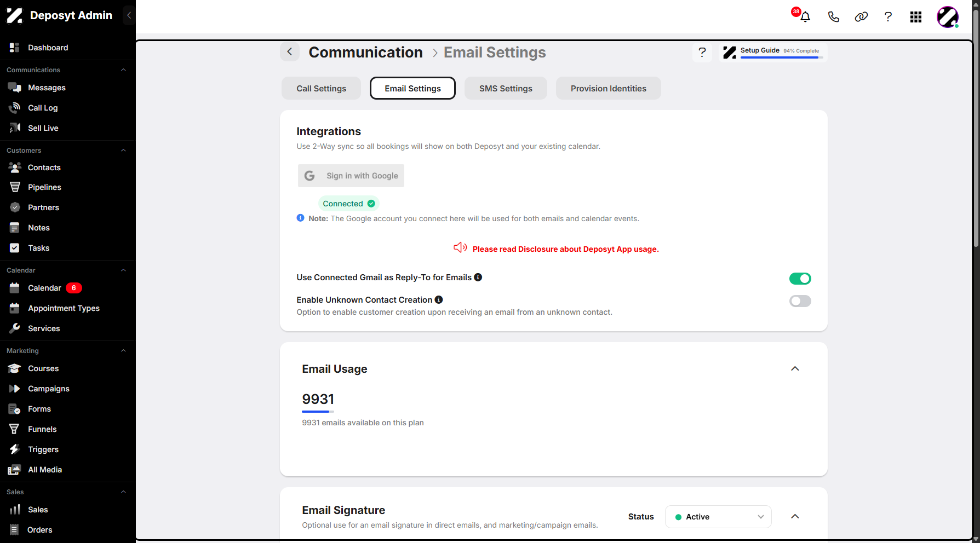Open the Active status dropdown
The height and width of the screenshot is (543, 980).
coord(718,517)
